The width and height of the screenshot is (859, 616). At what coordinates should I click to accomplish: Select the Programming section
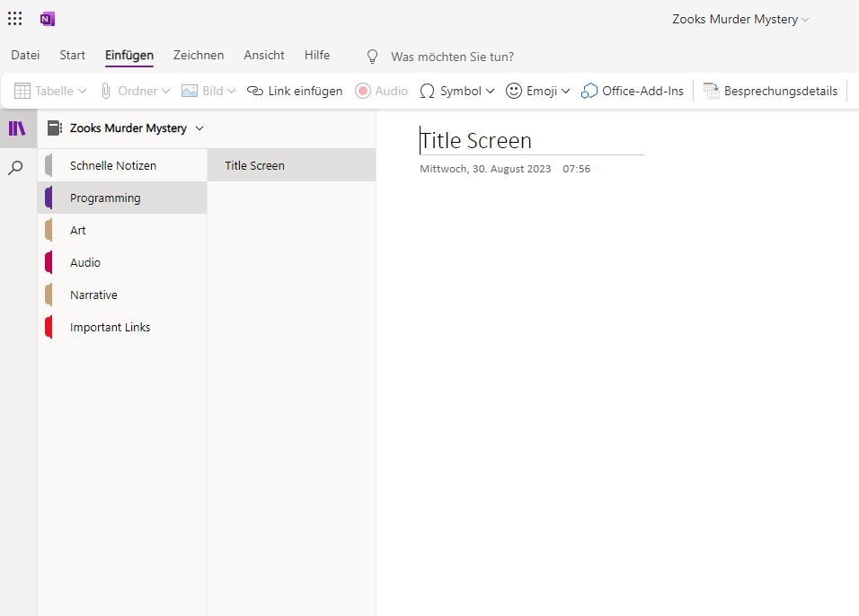(123, 198)
